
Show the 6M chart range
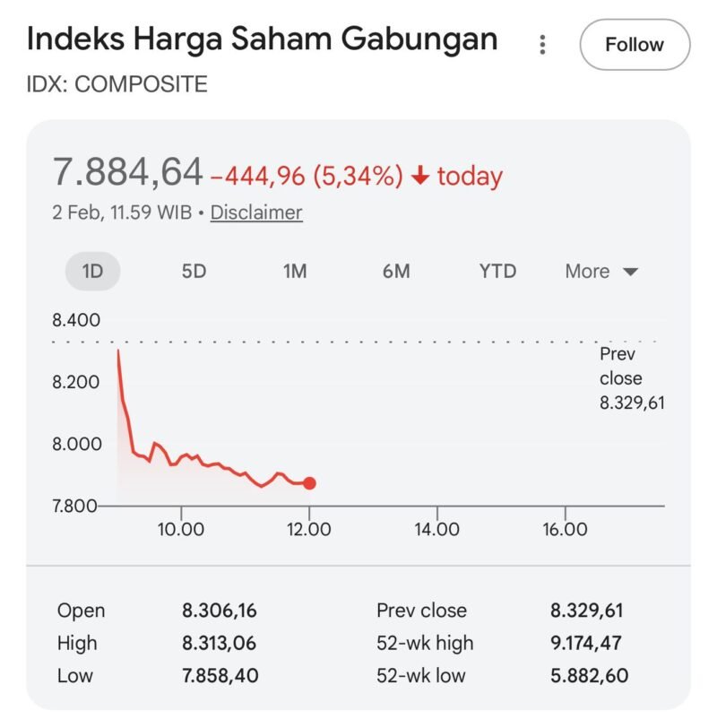click(x=396, y=271)
